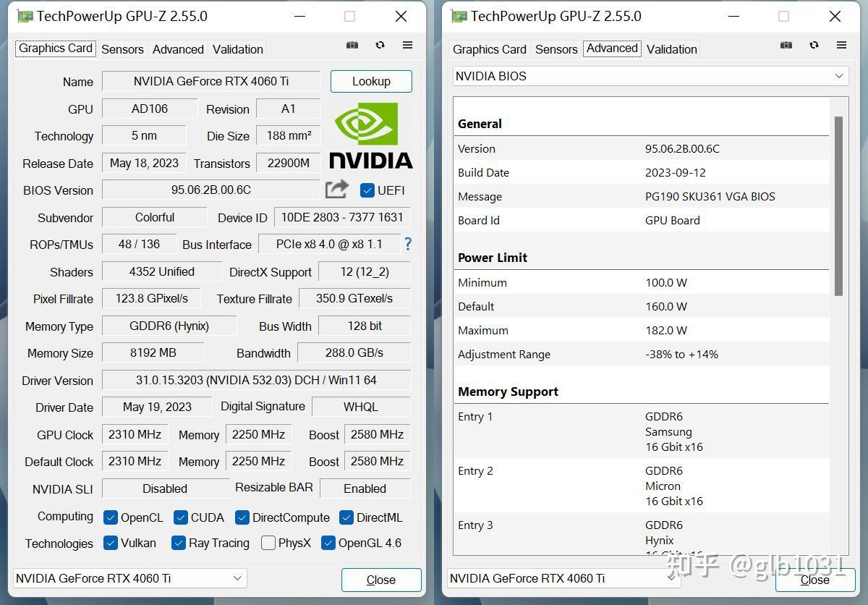Click the Transistors 22900M field
The width and height of the screenshot is (868, 605).
(x=289, y=163)
